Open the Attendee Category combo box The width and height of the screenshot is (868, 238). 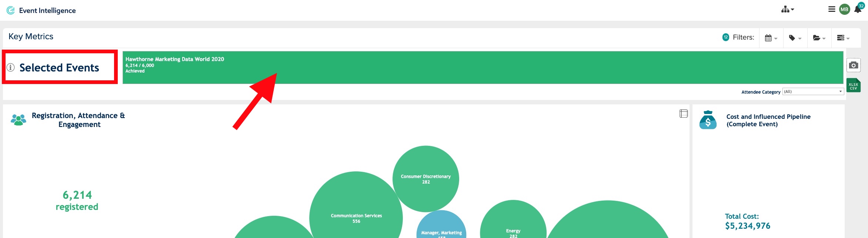click(813, 91)
